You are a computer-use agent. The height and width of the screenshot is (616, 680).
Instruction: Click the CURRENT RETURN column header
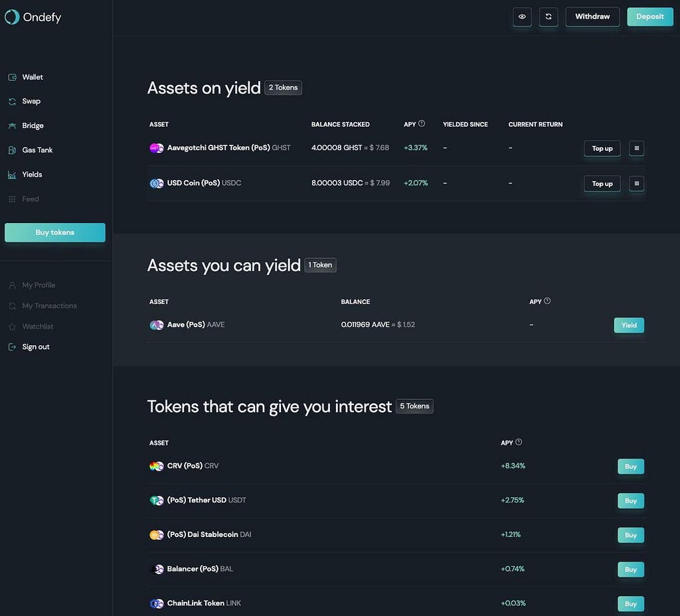pos(535,124)
